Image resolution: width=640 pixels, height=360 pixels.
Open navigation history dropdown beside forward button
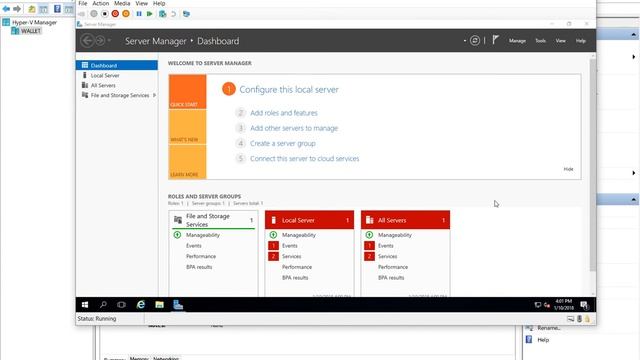pos(109,41)
